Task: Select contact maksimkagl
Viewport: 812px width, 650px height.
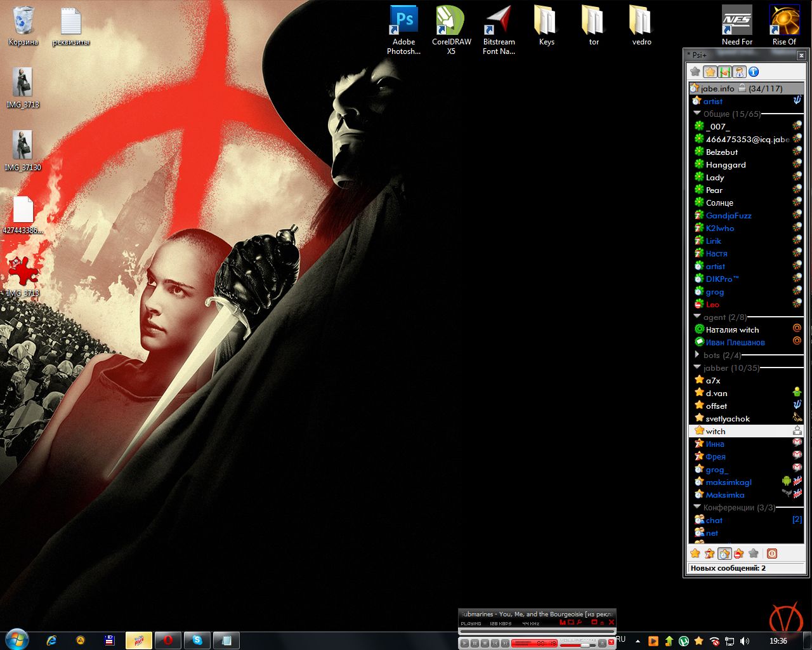Action: 747,482
